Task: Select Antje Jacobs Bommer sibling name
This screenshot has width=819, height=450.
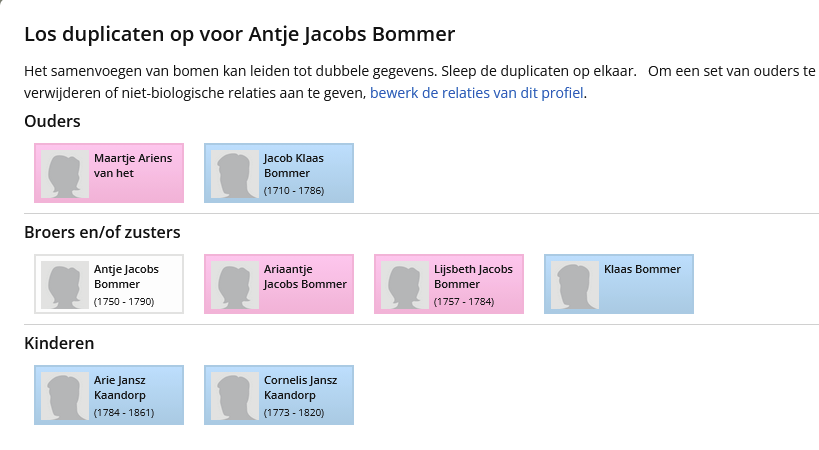Action: coord(125,276)
